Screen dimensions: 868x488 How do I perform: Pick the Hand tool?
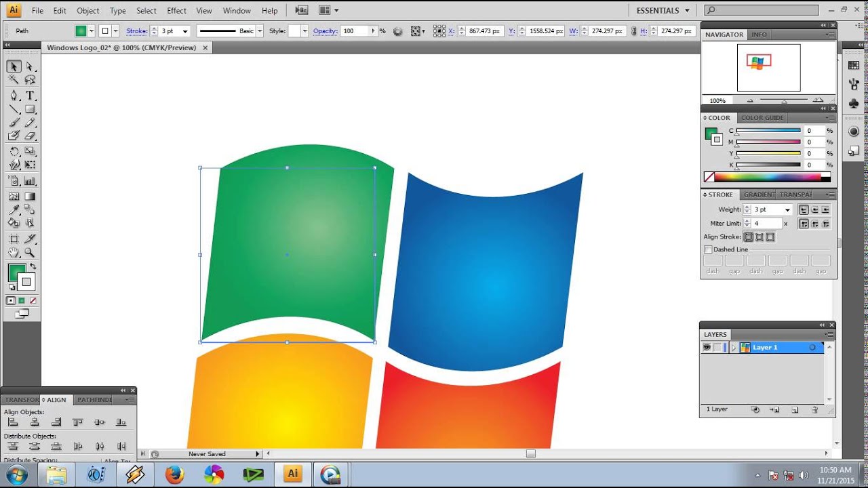point(14,252)
